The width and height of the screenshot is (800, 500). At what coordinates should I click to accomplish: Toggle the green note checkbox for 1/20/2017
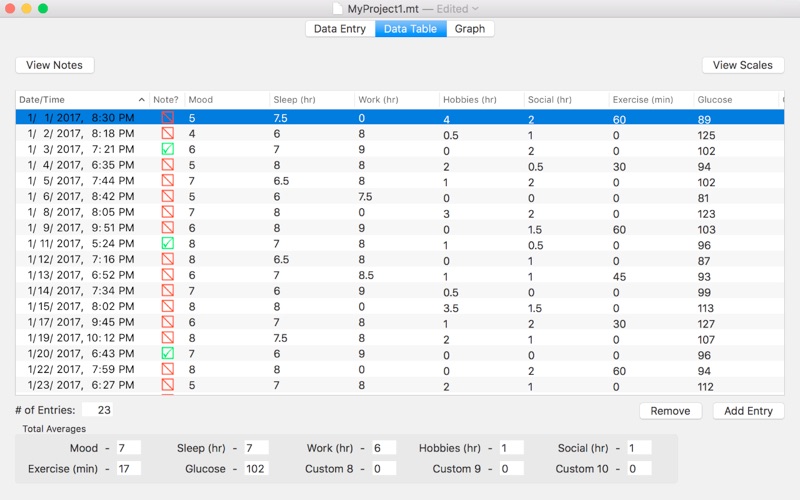(x=167, y=353)
